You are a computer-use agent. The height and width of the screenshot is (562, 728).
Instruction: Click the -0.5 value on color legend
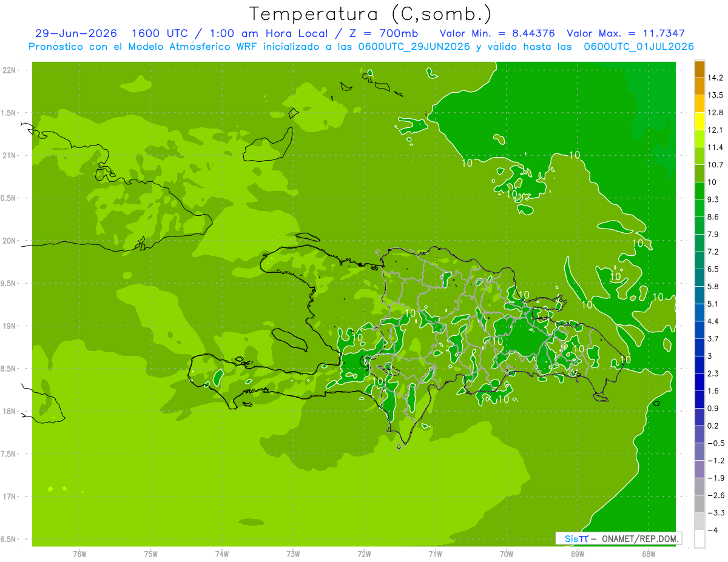[x=715, y=443]
